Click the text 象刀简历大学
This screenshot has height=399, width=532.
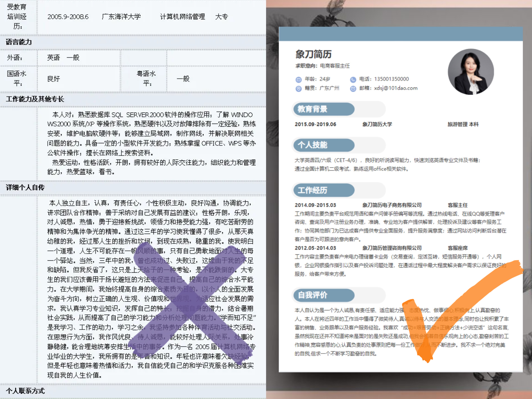pos(377,124)
